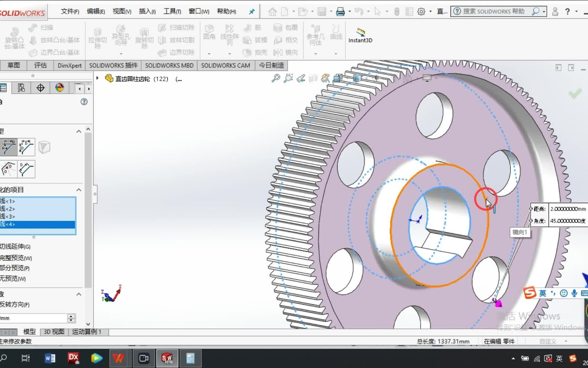The image size is (588, 368).
Task: Select the 筋 (Rib) tool
Action: [x=253, y=28]
